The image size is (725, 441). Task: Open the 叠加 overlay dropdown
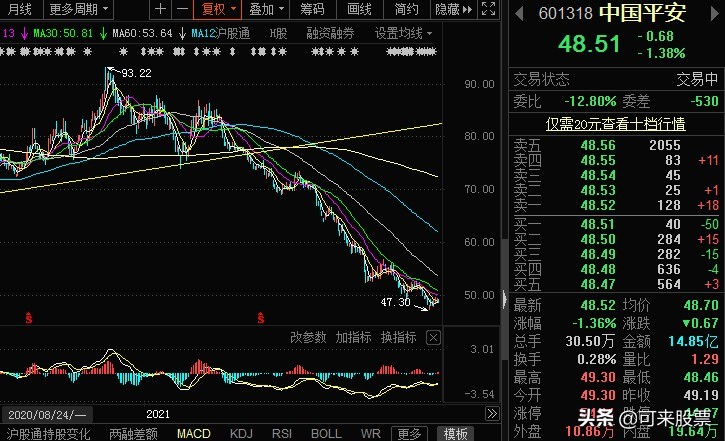266,9
